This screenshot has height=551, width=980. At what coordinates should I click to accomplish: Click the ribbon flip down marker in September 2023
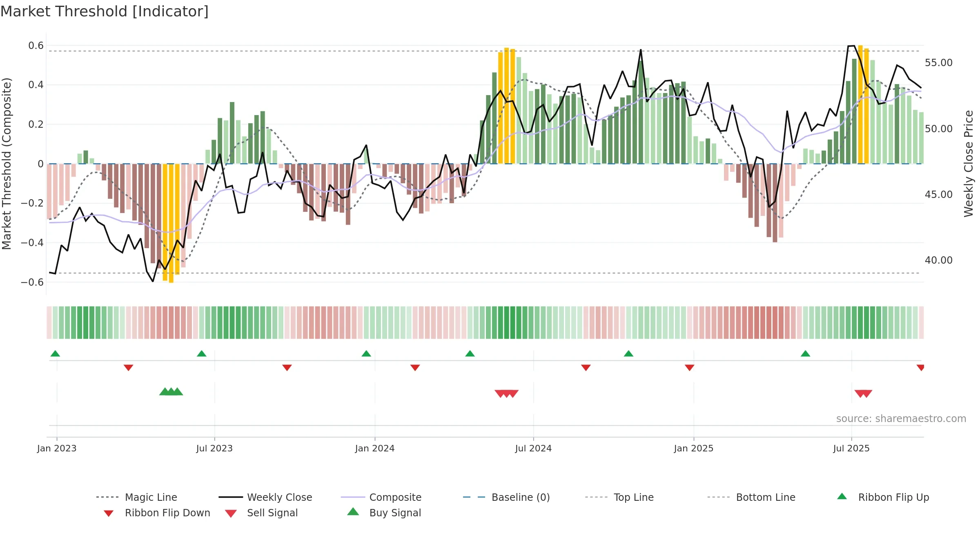pos(287,368)
